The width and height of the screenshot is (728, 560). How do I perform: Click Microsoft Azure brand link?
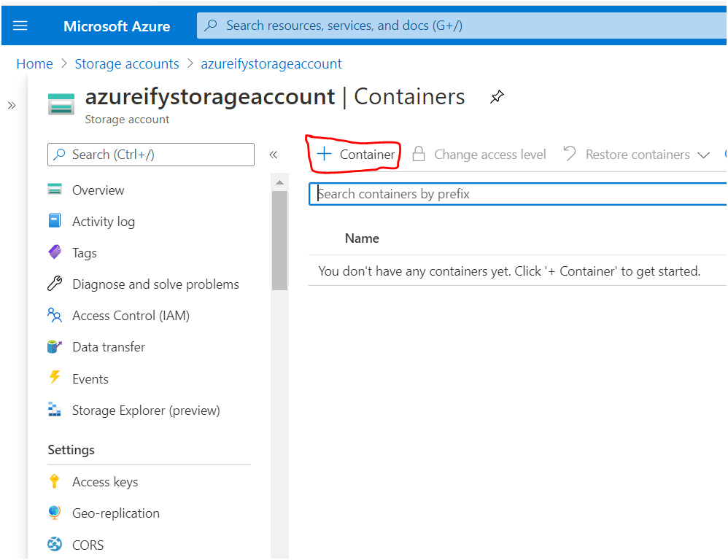click(117, 26)
